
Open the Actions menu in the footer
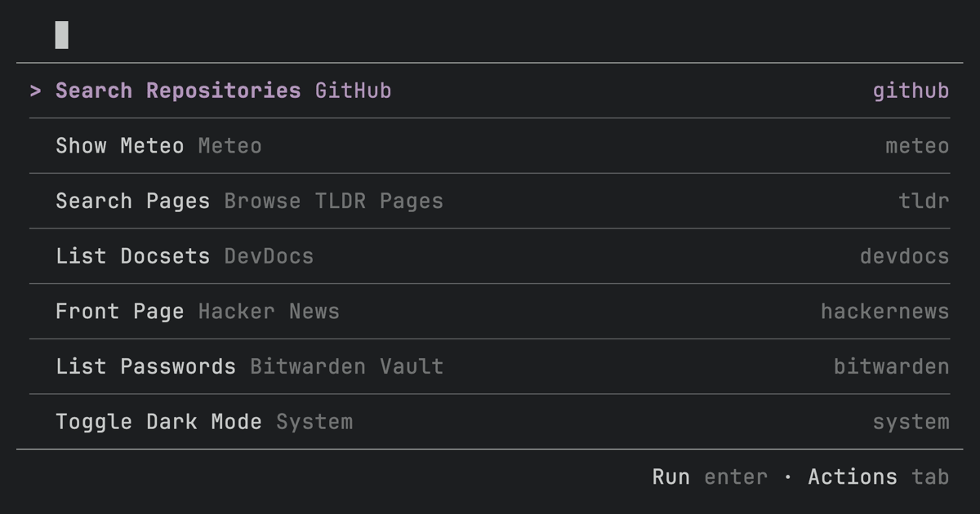pos(852,476)
